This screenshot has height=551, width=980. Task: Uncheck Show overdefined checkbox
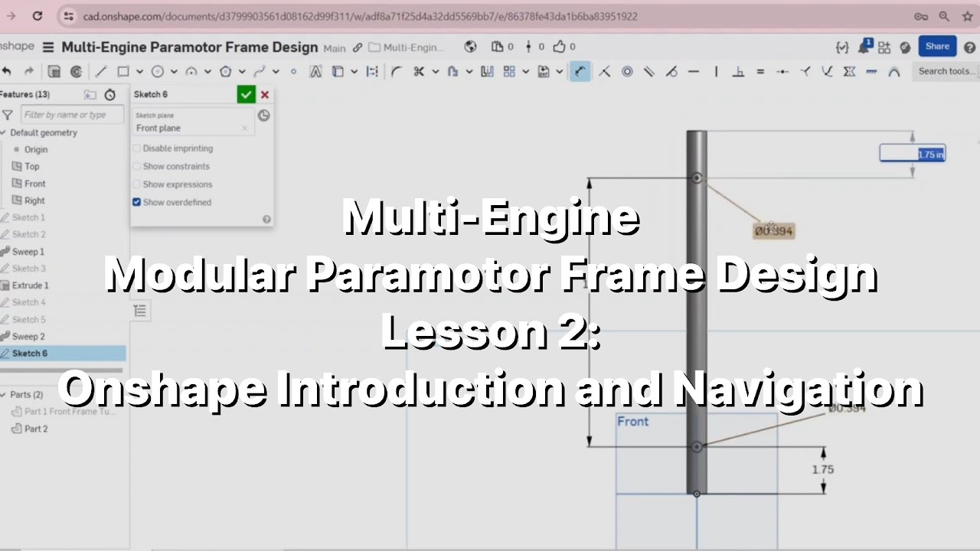(x=136, y=202)
